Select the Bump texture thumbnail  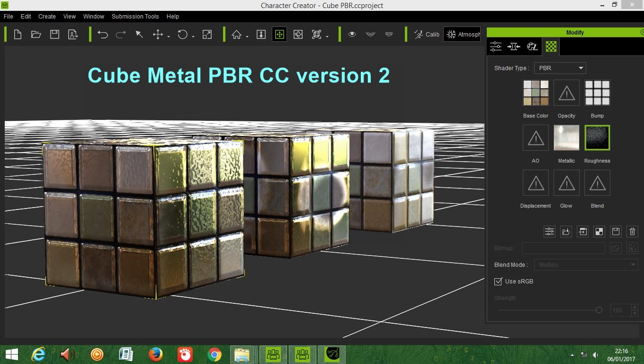click(597, 93)
